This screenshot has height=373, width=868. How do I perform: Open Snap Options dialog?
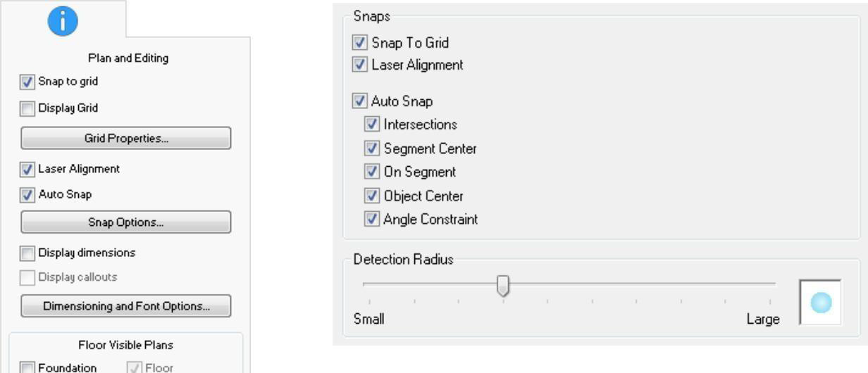coord(126,222)
